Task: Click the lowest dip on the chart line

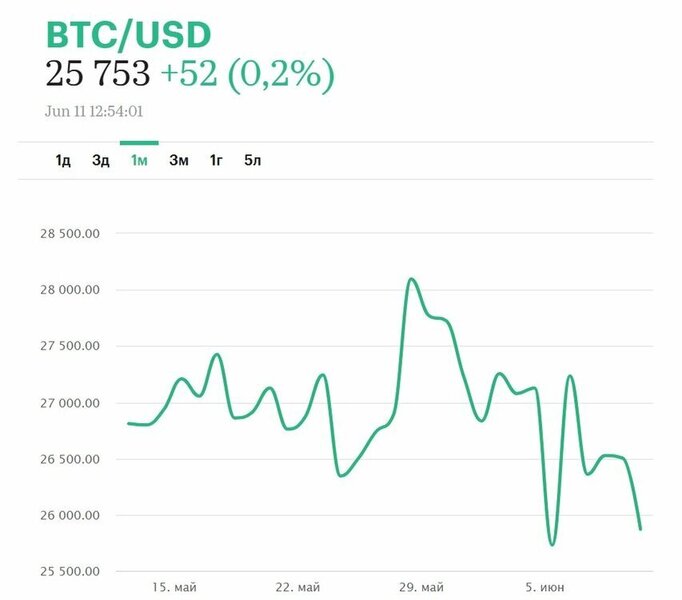Action: [552, 544]
